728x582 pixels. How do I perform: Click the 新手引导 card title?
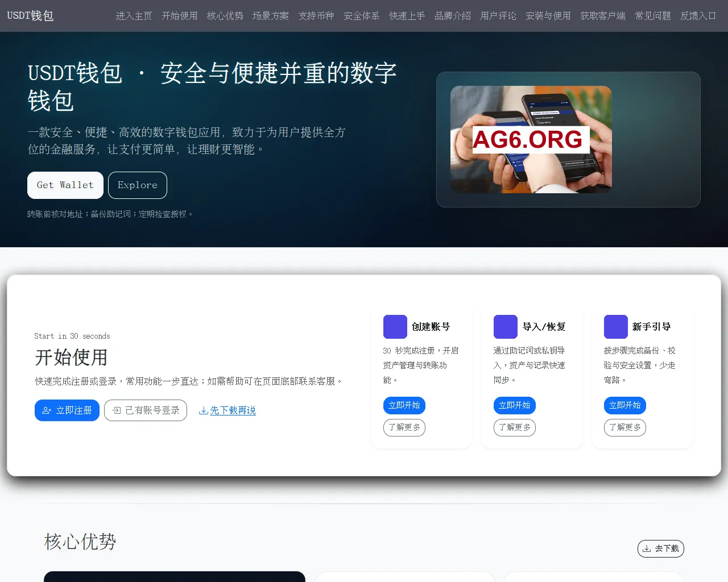tap(652, 327)
